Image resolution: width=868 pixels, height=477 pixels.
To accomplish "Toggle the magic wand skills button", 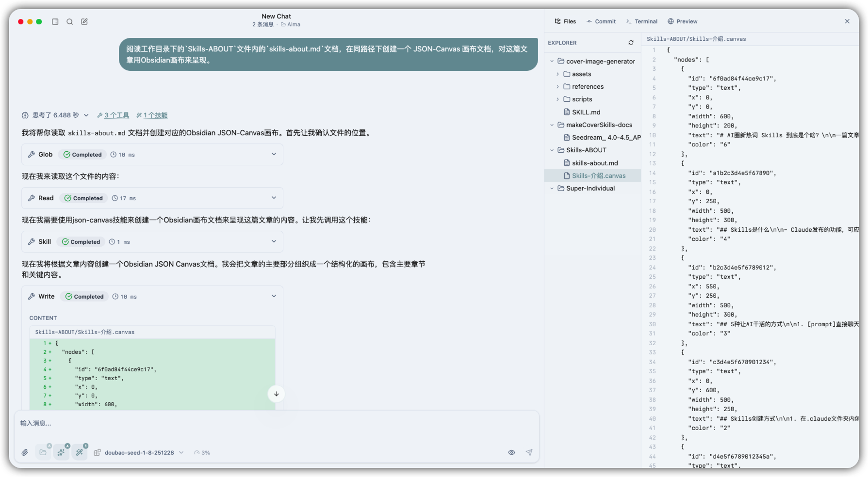I will (80, 452).
